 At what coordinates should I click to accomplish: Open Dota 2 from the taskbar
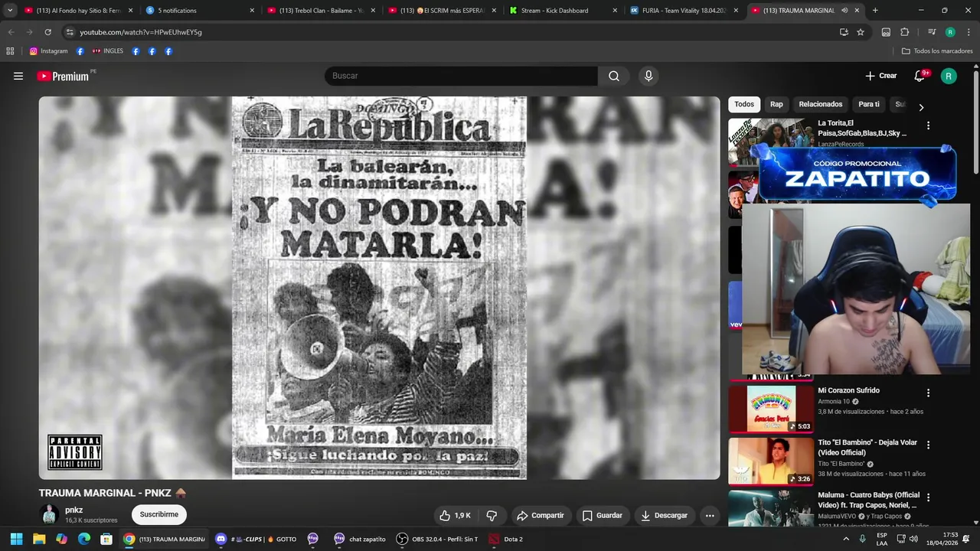click(x=506, y=540)
